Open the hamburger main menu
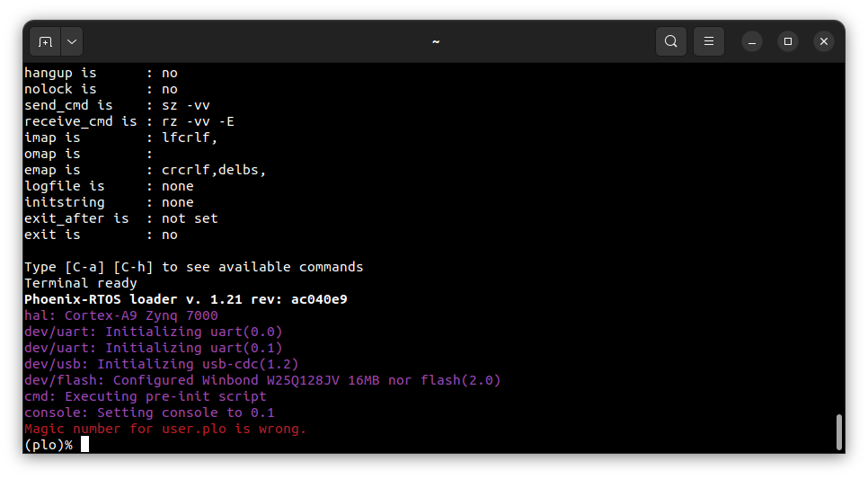The height and width of the screenshot is (479, 868). (x=709, y=41)
